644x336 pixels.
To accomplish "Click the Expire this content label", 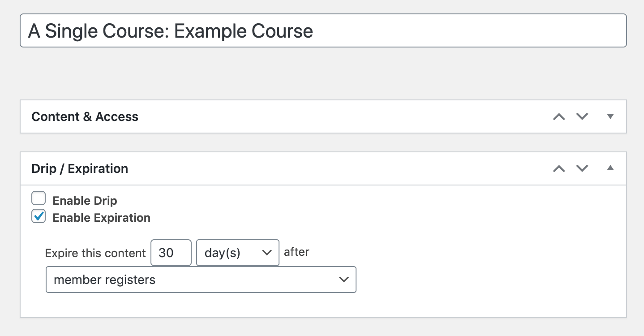I will pyautogui.click(x=95, y=253).
